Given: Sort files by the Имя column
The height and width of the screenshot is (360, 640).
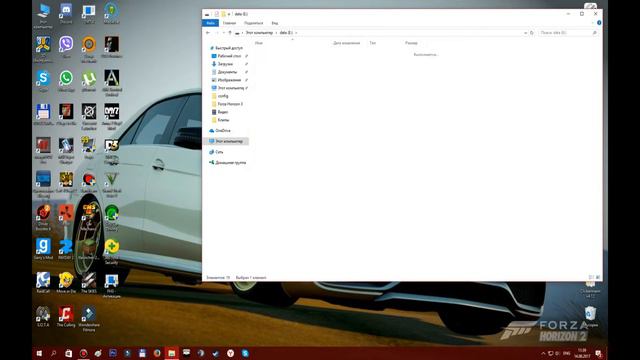Looking at the screenshot, I should (259, 43).
